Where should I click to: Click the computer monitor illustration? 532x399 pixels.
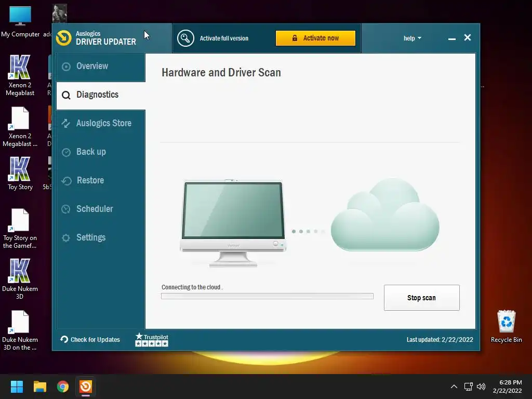pos(233,223)
